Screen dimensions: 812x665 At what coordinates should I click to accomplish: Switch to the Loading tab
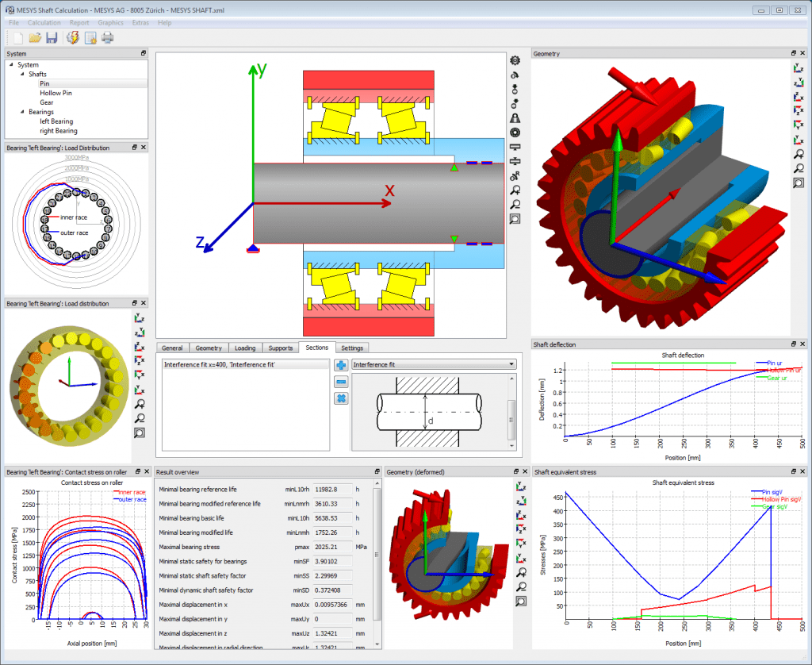pos(245,348)
